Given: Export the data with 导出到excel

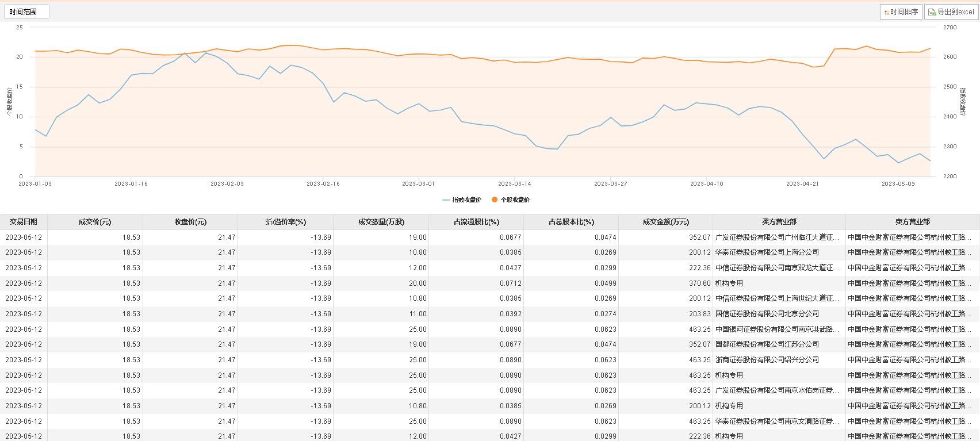Looking at the screenshot, I should [951, 11].
